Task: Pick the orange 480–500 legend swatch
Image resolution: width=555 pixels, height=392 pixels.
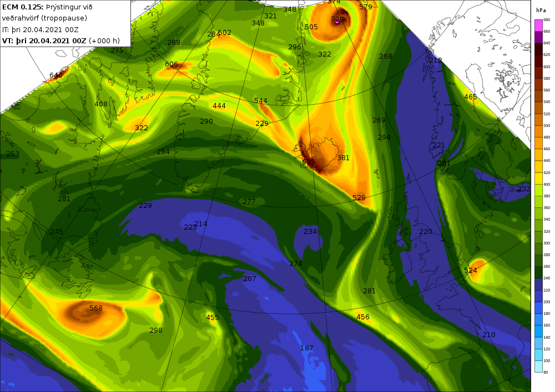Action: 538,131
